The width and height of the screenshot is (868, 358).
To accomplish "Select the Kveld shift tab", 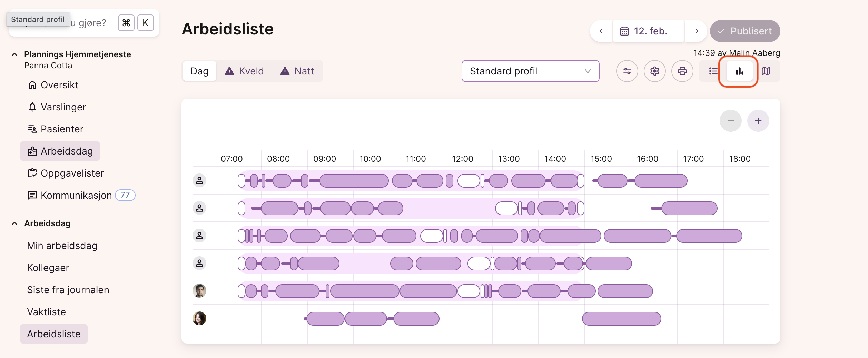I will click(245, 71).
